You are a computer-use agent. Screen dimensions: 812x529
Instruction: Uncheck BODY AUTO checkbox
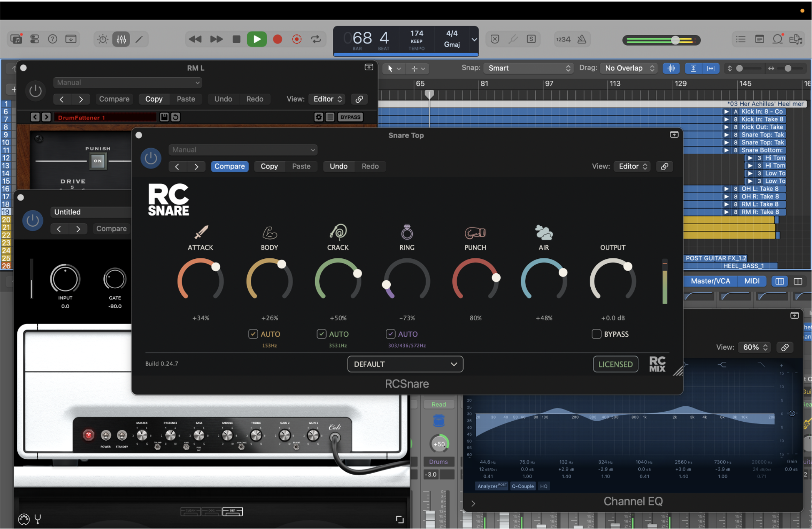pos(253,334)
